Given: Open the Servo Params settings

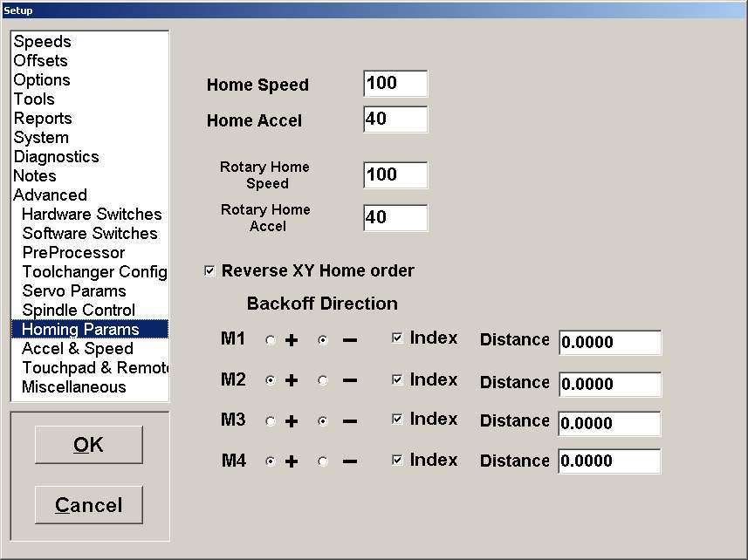Looking at the screenshot, I should click(x=73, y=290).
